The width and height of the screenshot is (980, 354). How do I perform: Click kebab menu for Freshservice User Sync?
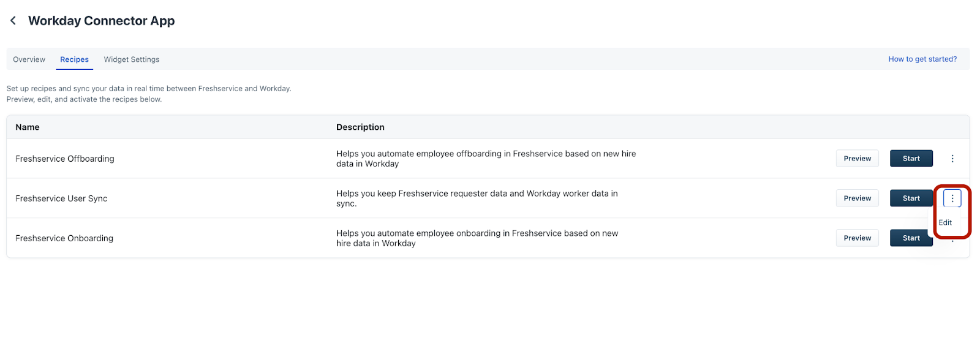(952, 198)
